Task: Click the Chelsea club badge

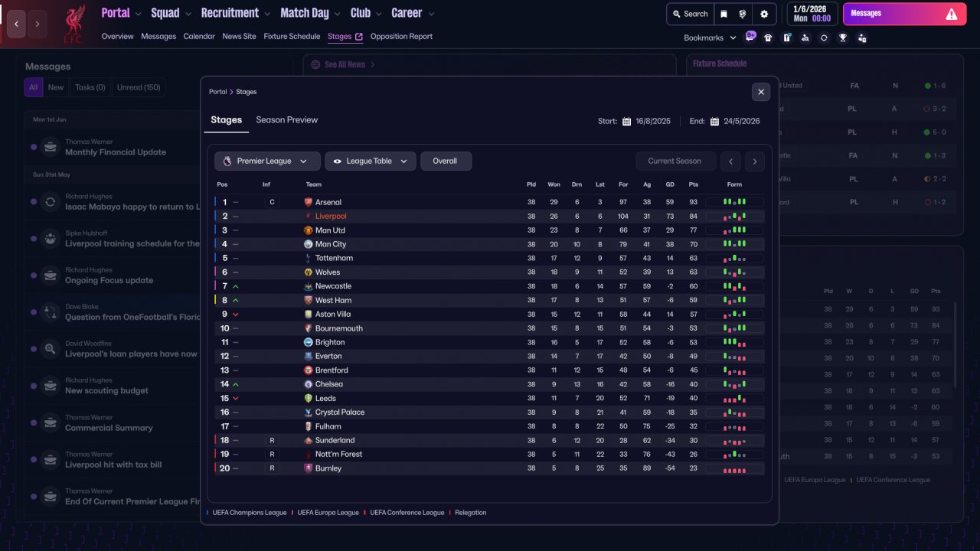Action: click(309, 384)
